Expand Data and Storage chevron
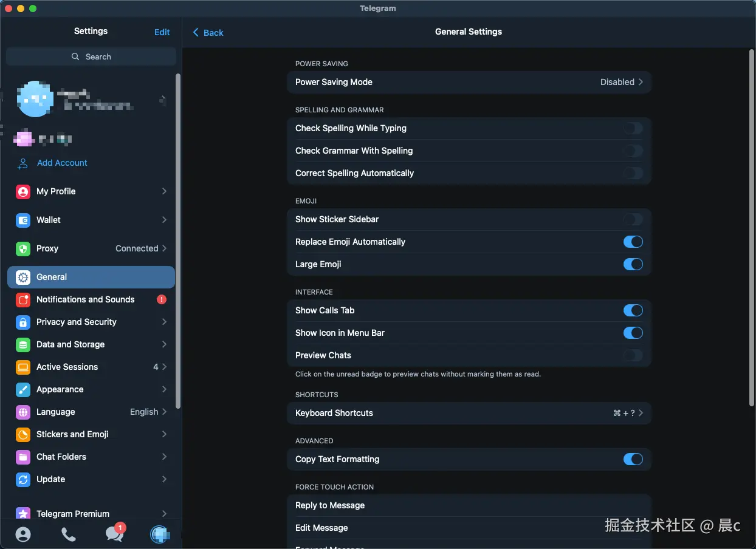Viewport: 756px width, 549px height. (164, 344)
